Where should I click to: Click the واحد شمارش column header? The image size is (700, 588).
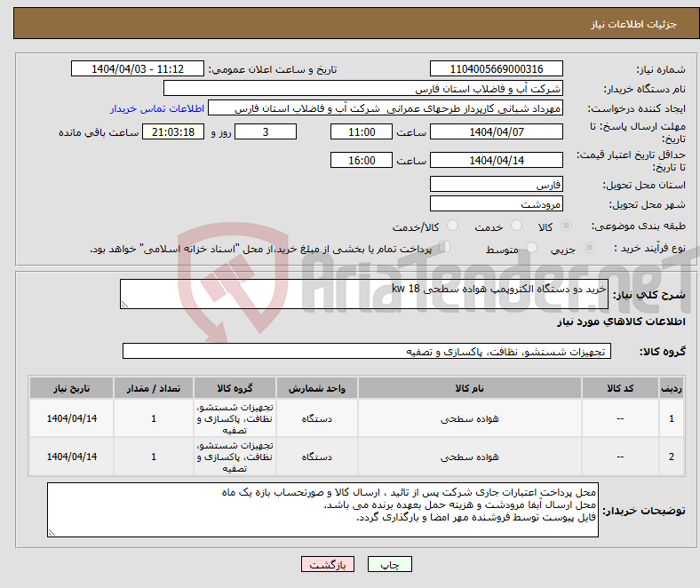(317, 388)
